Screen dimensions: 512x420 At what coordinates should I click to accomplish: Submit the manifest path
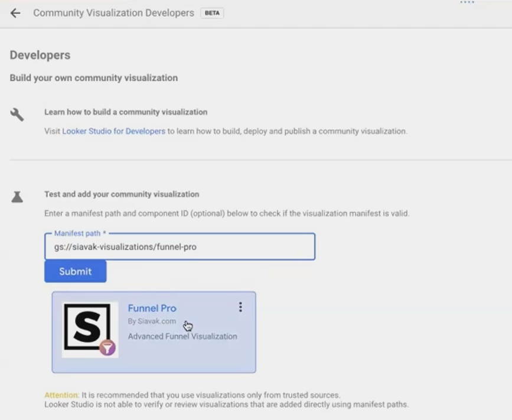76,271
